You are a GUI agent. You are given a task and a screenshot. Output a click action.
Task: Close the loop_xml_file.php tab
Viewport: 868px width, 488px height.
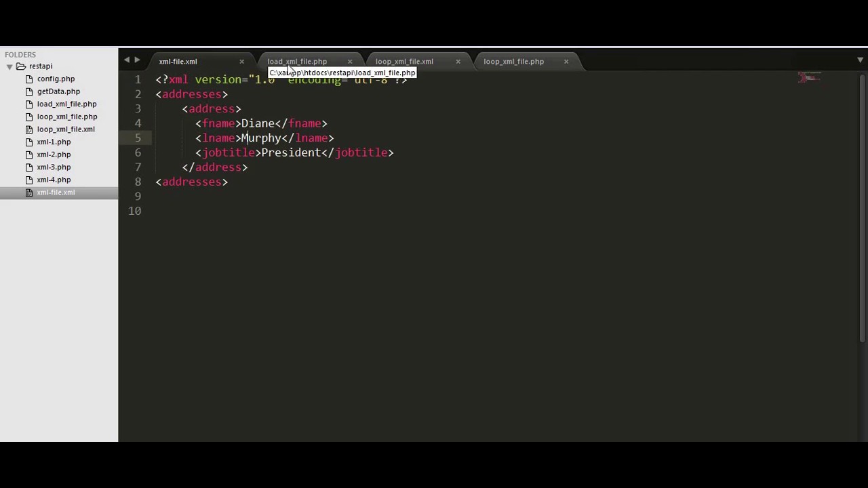point(566,62)
